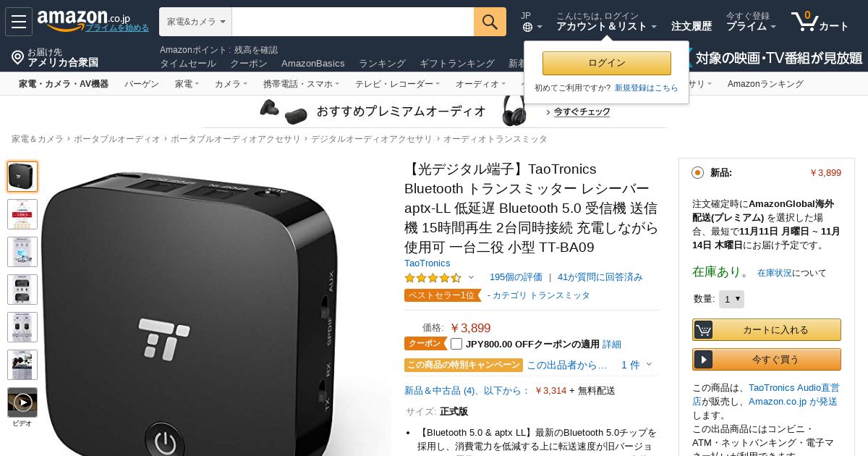Check the JPY800.00 OFF coupon checkbox

456,344
